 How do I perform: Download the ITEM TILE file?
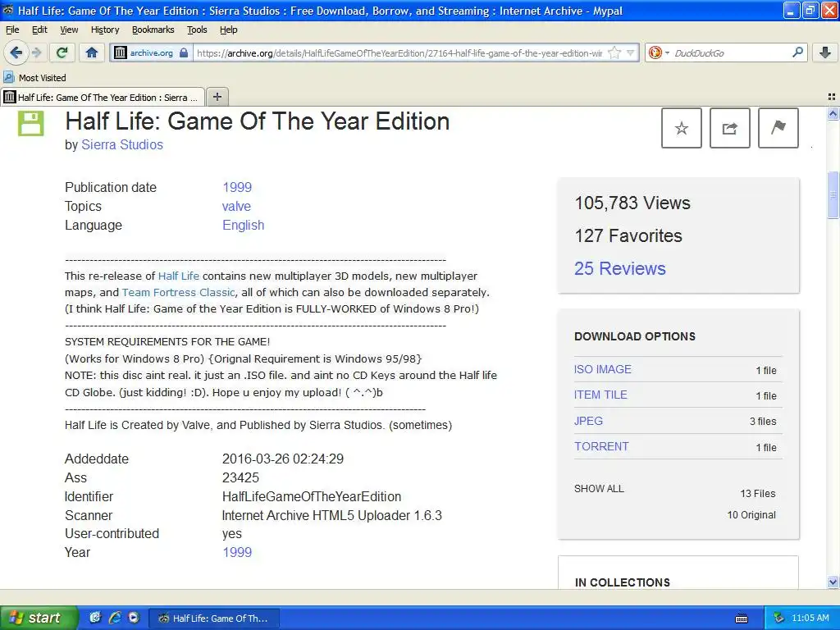pyautogui.click(x=600, y=395)
